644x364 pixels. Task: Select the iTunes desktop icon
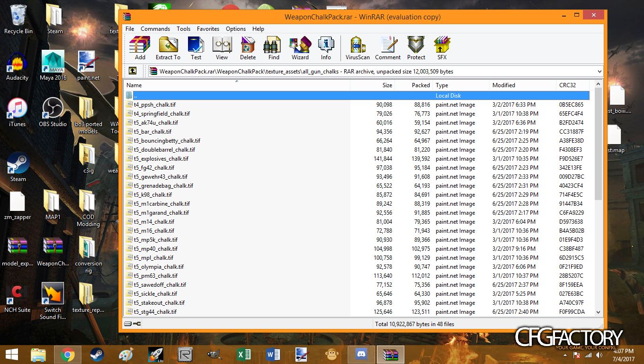click(17, 112)
